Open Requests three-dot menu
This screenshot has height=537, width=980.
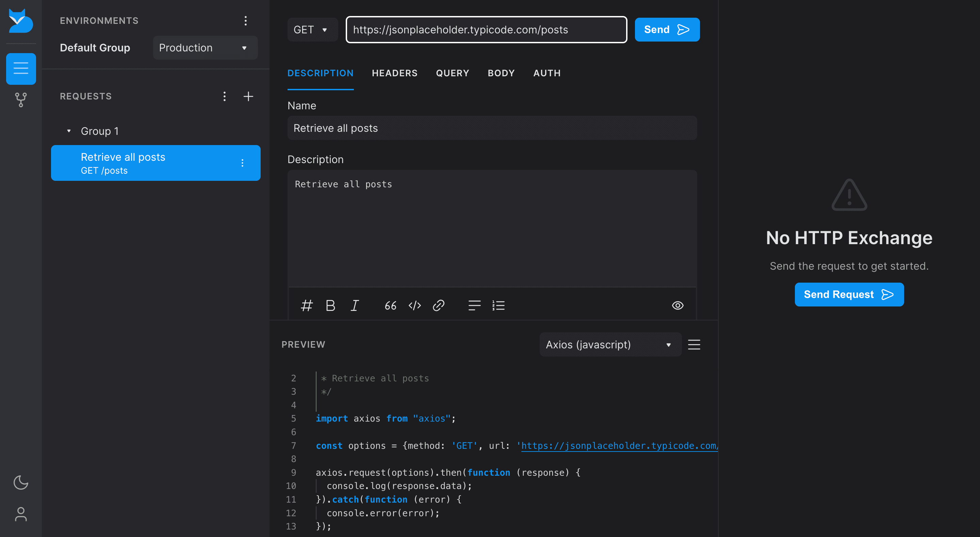pyautogui.click(x=225, y=96)
